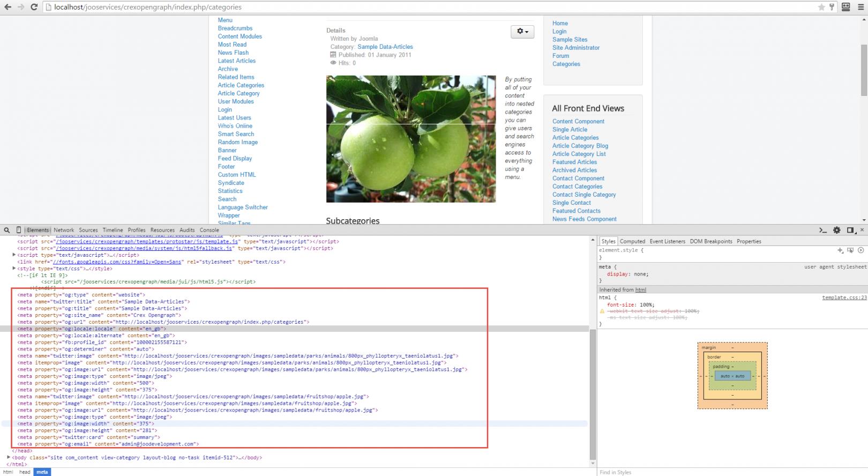This screenshot has width=868, height=476.
Task: Switch to the Network panel
Action: coord(64,230)
